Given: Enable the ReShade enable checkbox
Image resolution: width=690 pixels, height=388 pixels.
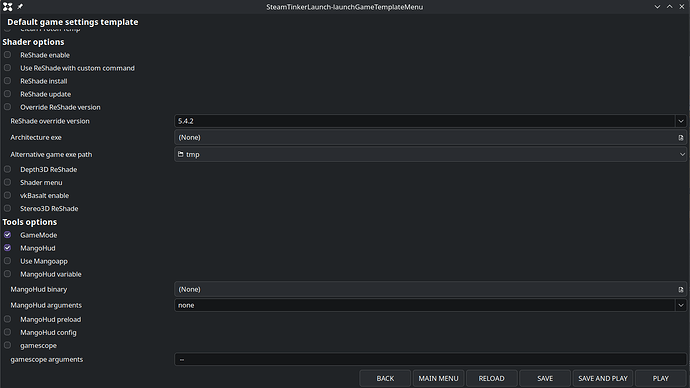Looking at the screenshot, I should pos(7,55).
